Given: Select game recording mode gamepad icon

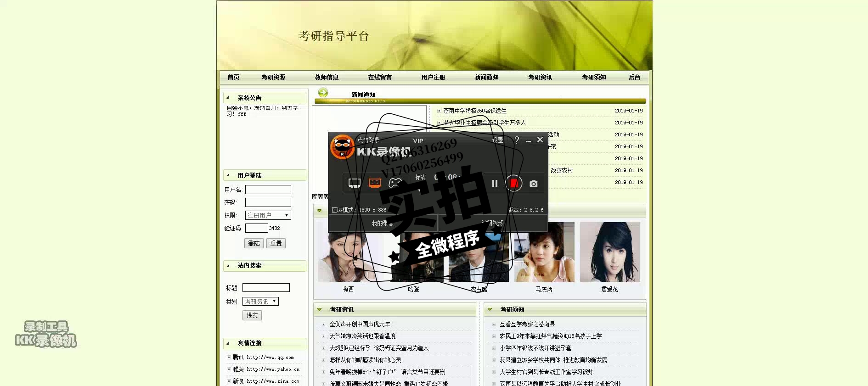Looking at the screenshot, I should (395, 183).
